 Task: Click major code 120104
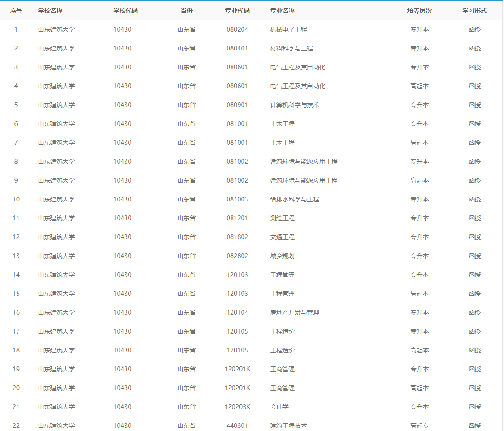tap(237, 312)
